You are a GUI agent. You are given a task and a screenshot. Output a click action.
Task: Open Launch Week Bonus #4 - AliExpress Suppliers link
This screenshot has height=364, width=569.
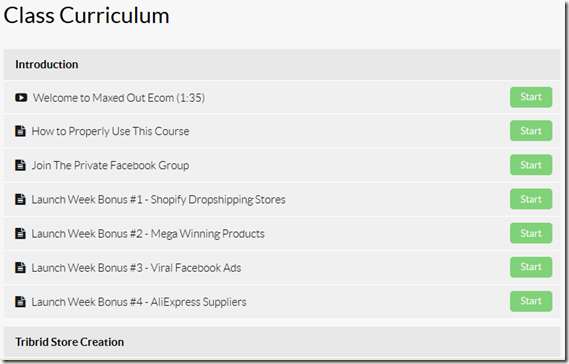pyautogui.click(x=139, y=302)
